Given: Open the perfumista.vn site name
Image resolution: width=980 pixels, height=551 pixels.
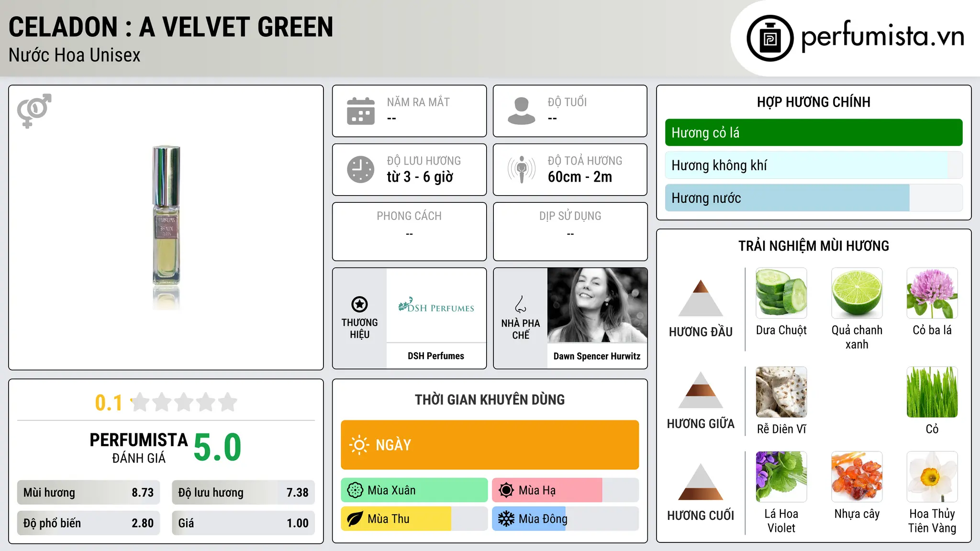Looking at the screenshot, I should click(x=882, y=36).
